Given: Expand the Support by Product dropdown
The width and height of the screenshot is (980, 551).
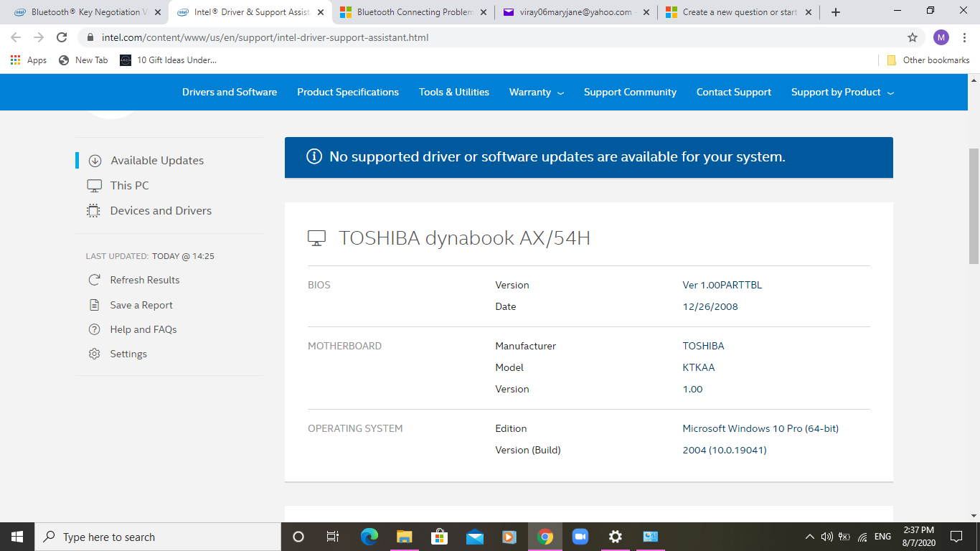Looking at the screenshot, I should pyautogui.click(x=843, y=92).
